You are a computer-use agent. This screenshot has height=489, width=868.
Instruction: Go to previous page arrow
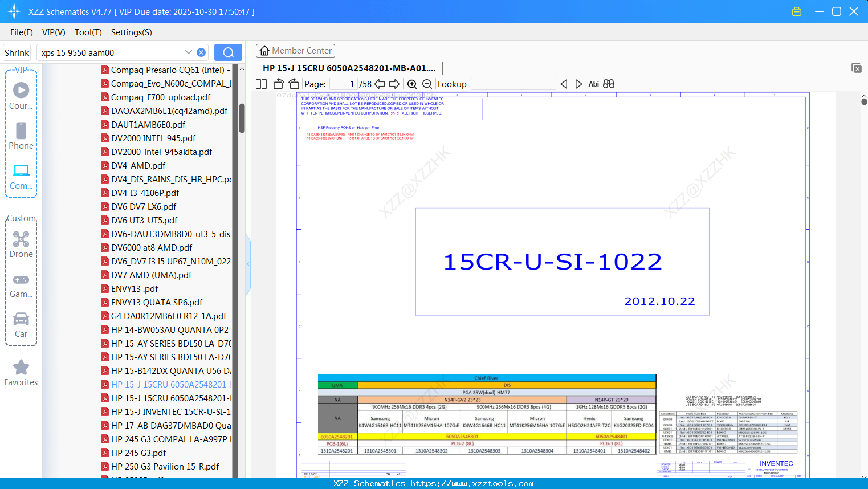point(380,84)
